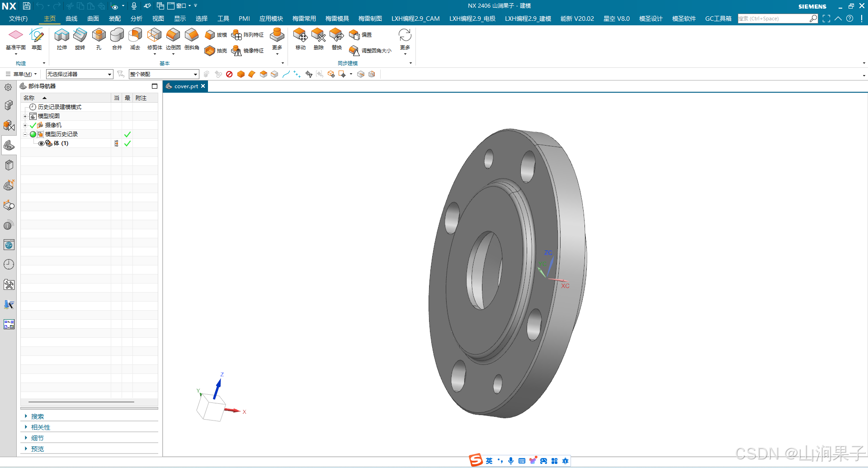Collapse the 模型历史记录 tree node
The width and height of the screenshot is (868, 468).
click(25, 134)
